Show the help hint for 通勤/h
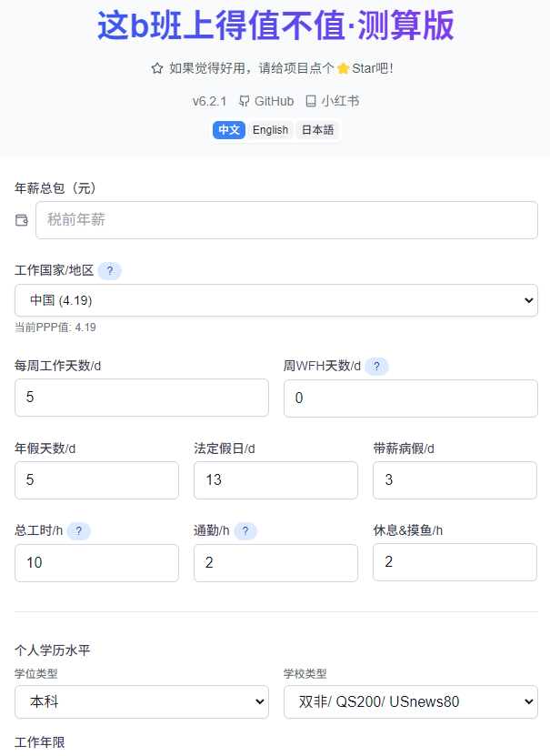 point(245,531)
